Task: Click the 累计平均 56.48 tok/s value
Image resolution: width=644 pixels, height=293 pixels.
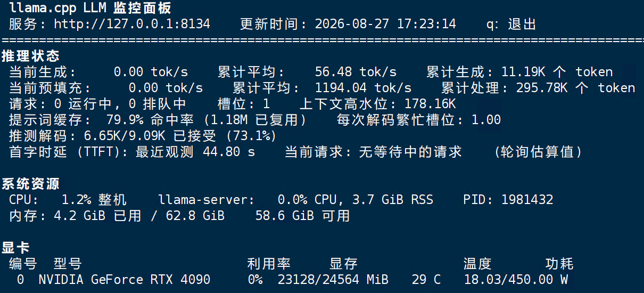Action: pyautogui.click(x=356, y=72)
